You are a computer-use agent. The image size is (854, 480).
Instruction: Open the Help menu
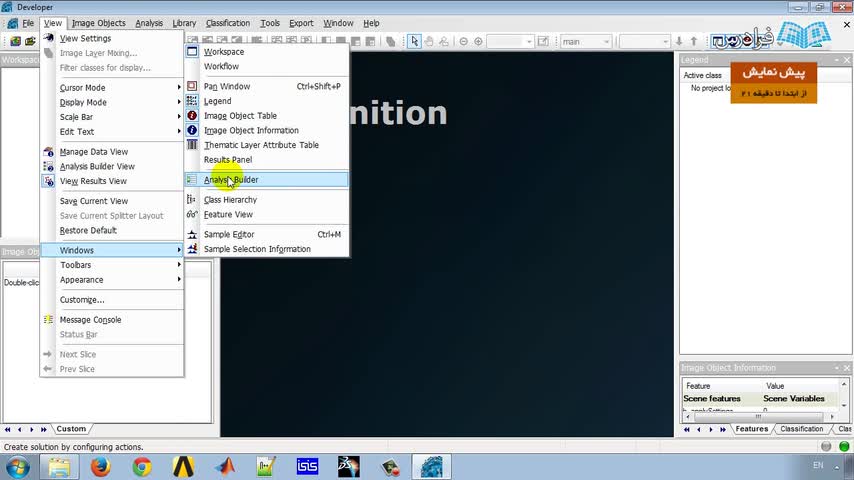click(x=371, y=23)
